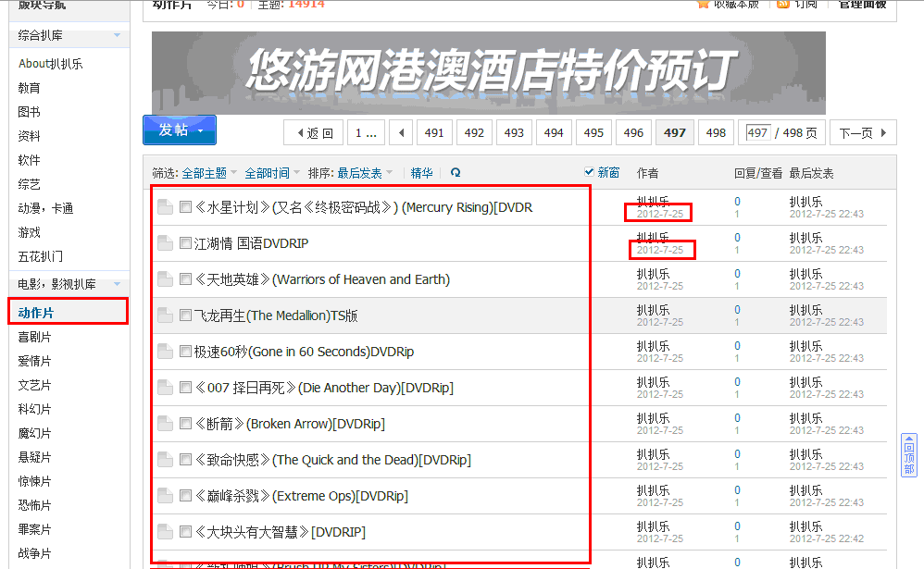Click the page number input field
The height and width of the screenshot is (569, 924).
pyautogui.click(x=758, y=132)
